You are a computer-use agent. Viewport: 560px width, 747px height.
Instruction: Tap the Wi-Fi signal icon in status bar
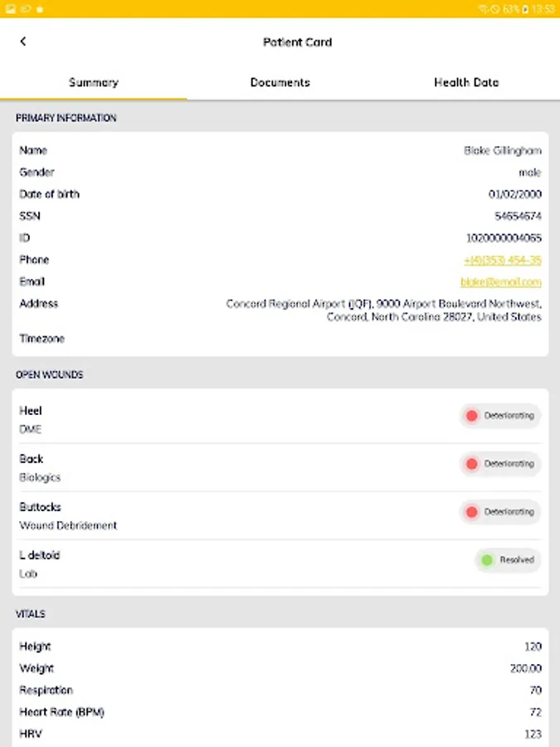pyautogui.click(x=483, y=9)
